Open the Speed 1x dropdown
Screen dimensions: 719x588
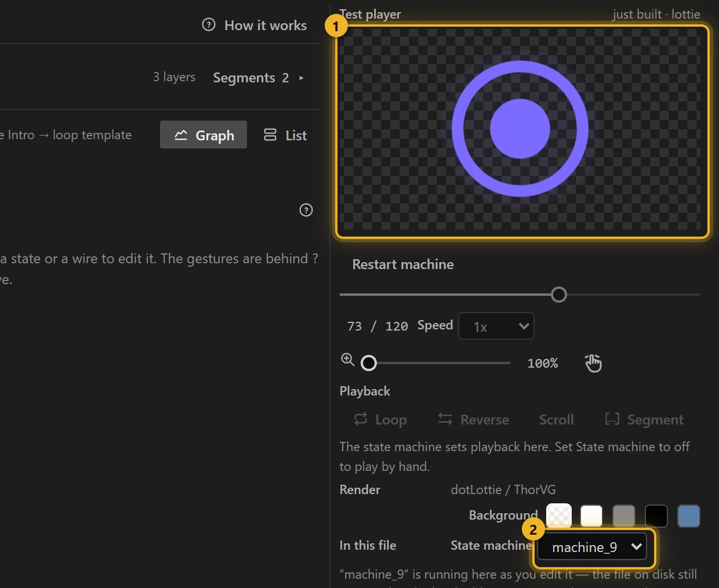496,326
